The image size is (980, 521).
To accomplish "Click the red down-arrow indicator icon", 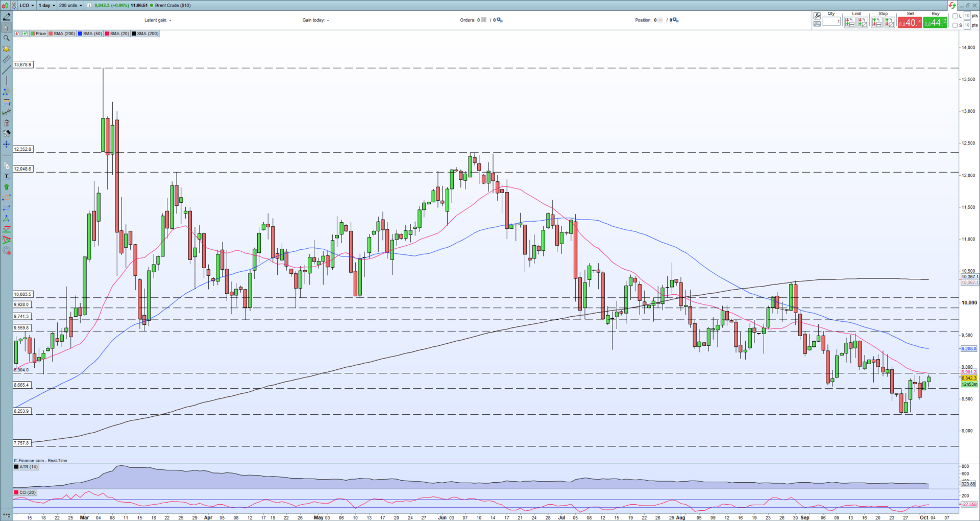I will tap(17, 34).
